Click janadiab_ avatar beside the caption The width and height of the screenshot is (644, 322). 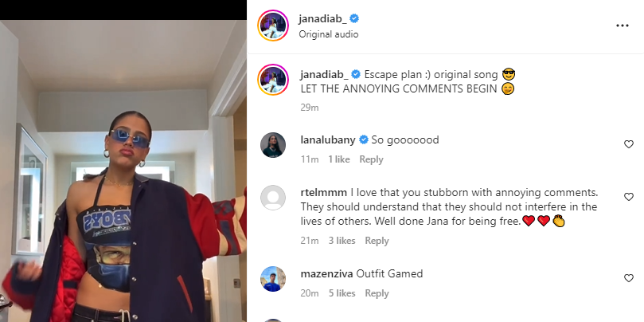[x=273, y=80]
